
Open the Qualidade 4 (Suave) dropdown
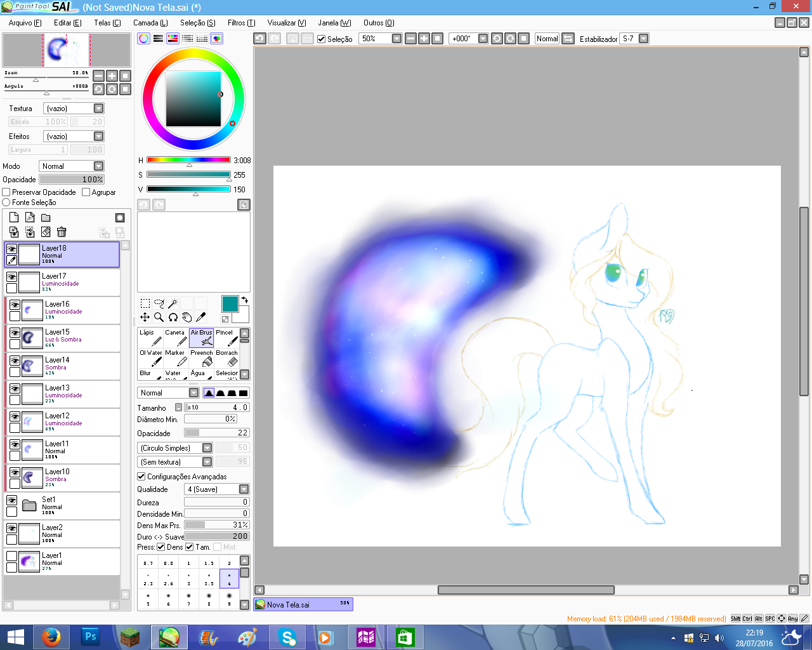(217, 489)
